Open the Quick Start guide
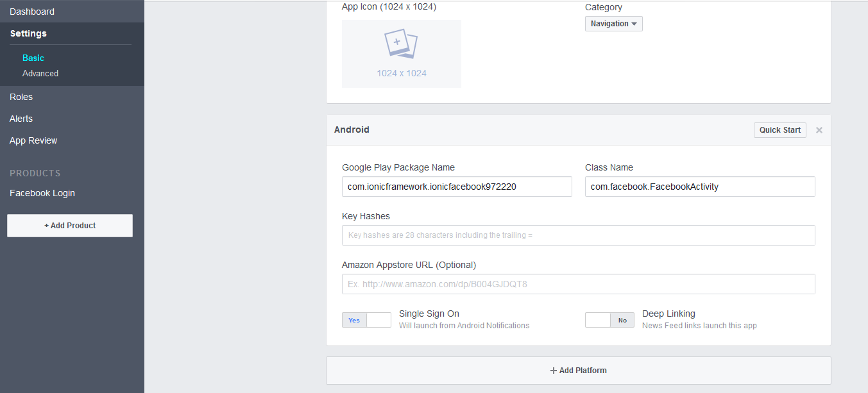868x393 pixels. [x=779, y=130]
